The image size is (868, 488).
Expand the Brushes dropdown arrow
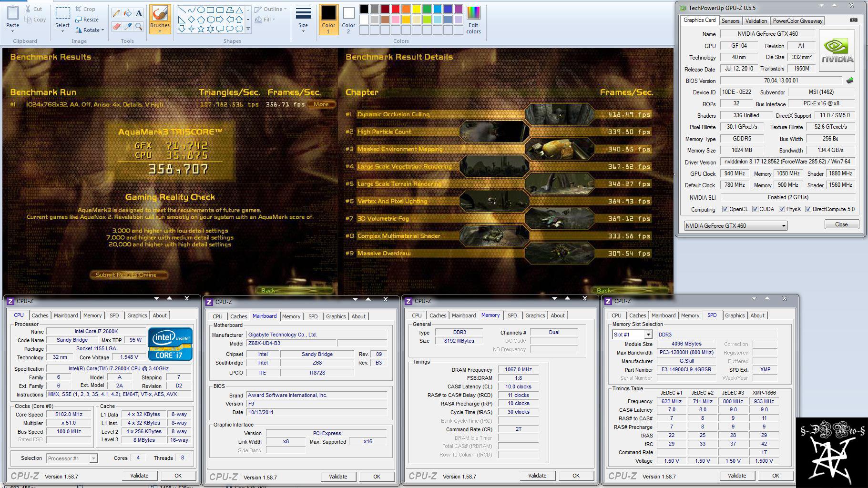160,31
